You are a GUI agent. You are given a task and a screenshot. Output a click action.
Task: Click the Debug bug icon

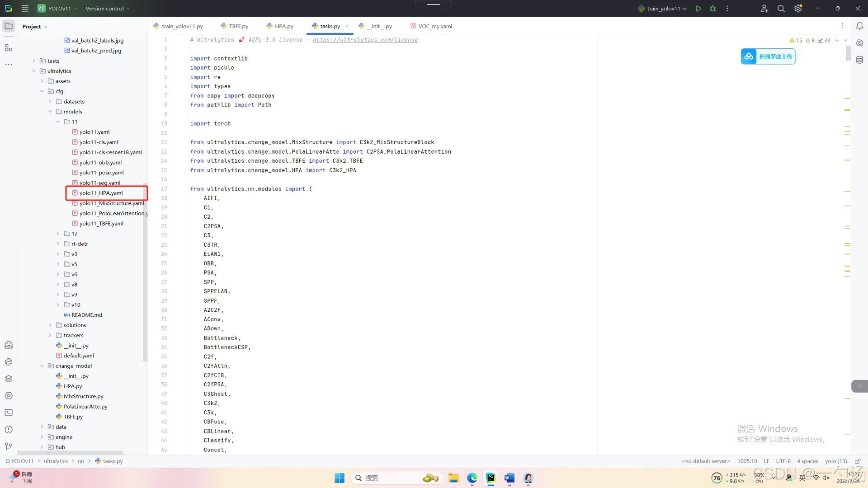(x=713, y=9)
